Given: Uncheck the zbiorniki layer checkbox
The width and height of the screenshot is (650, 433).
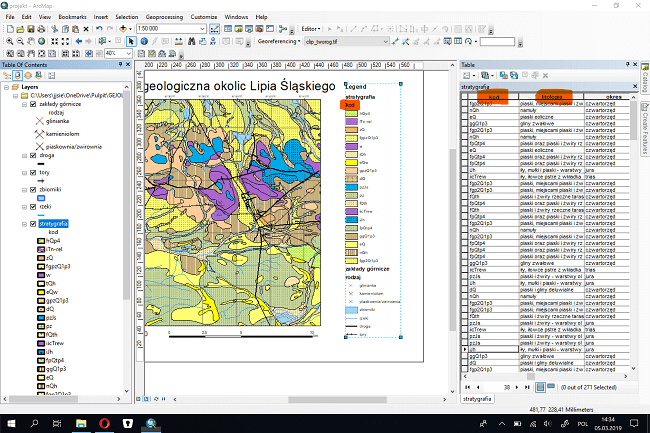Looking at the screenshot, I should click(33, 189).
